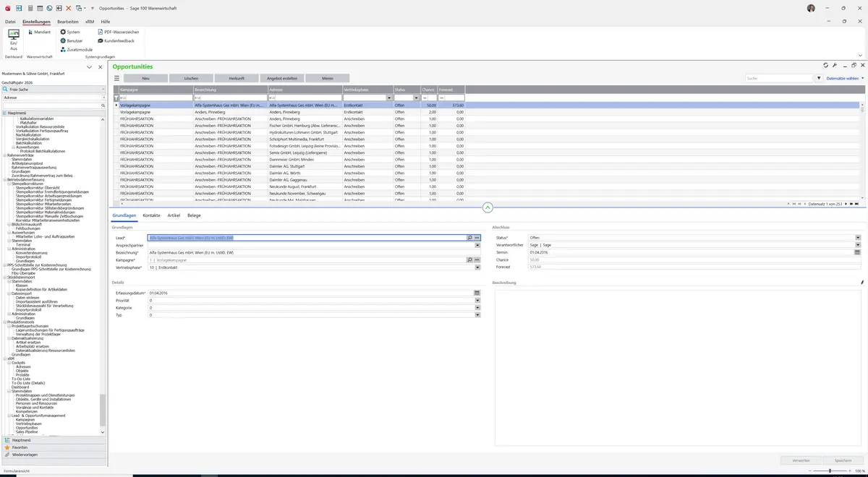This screenshot has width=868, height=477.
Task: Click the grid filter funnel in the filter row
Action: pyautogui.click(x=116, y=98)
